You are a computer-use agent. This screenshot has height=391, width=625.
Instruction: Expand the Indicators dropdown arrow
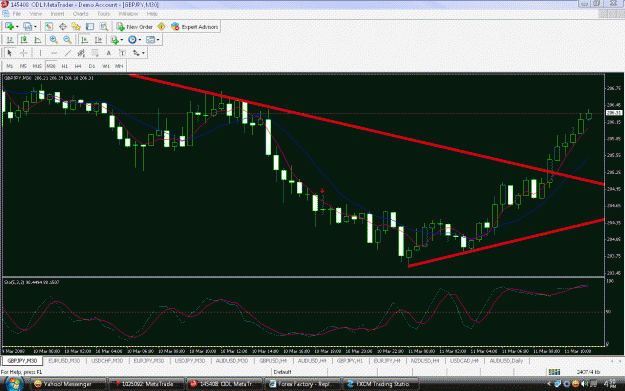click(x=122, y=40)
